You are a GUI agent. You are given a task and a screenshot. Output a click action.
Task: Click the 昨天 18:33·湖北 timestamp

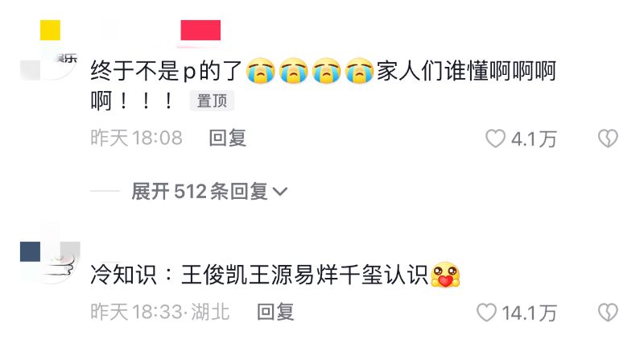(159, 312)
